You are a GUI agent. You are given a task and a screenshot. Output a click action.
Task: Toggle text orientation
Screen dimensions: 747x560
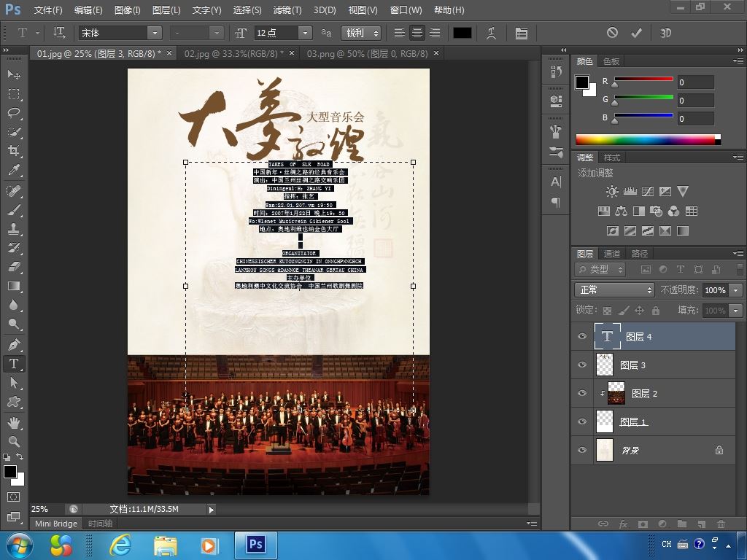(59, 32)
